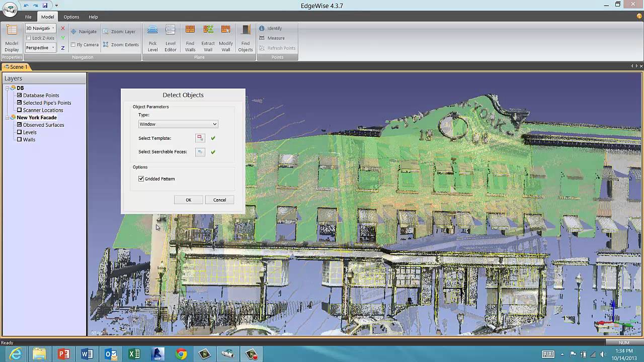Align view to the Y axis
Viewport: 644px width, 362px height.
[62, 38]
